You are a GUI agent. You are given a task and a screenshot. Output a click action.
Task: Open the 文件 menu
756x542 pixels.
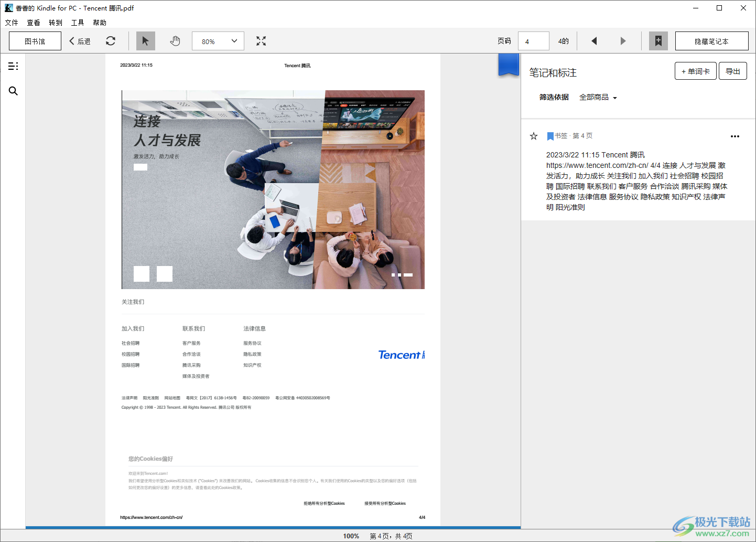[x=12, y=23]
